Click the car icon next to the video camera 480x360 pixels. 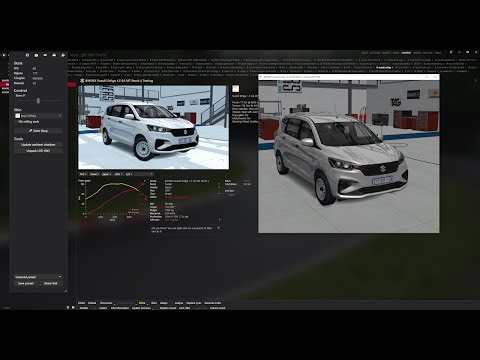tap(54, 55)
